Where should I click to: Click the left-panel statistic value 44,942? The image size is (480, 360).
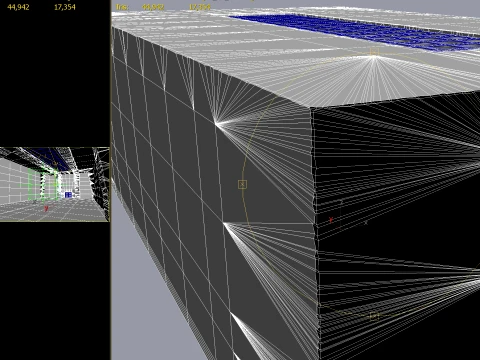click(18, 7)
